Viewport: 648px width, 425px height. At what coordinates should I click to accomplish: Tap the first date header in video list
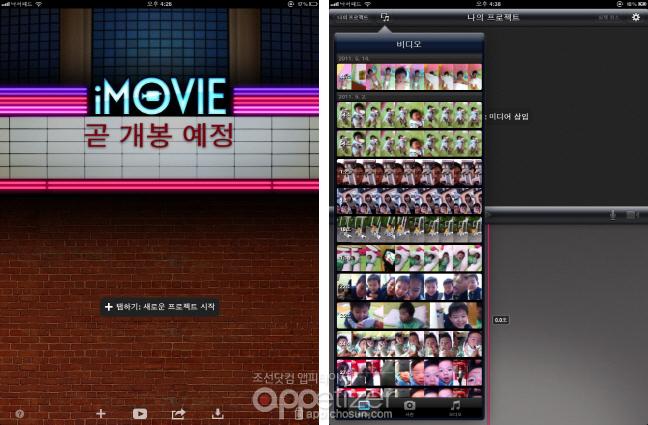click(354, 58)
